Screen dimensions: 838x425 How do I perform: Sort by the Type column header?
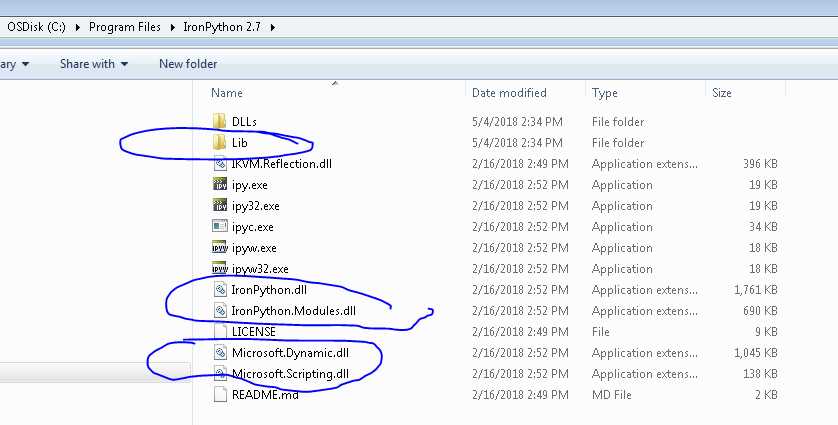tap(604, 93)
